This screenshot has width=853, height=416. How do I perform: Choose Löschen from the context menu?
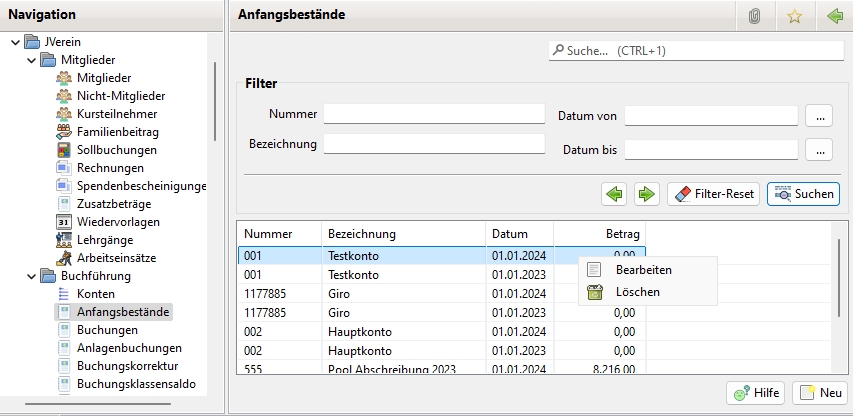tap(637, 292)
